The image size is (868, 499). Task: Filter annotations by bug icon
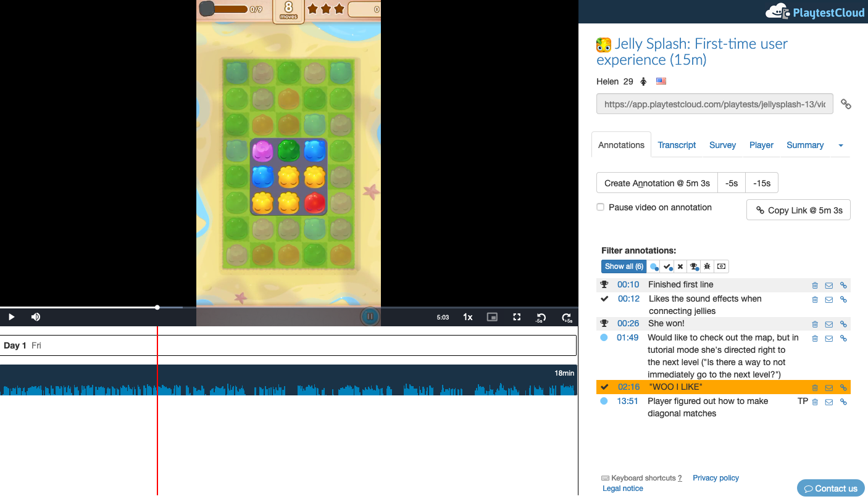coord(707,266)
